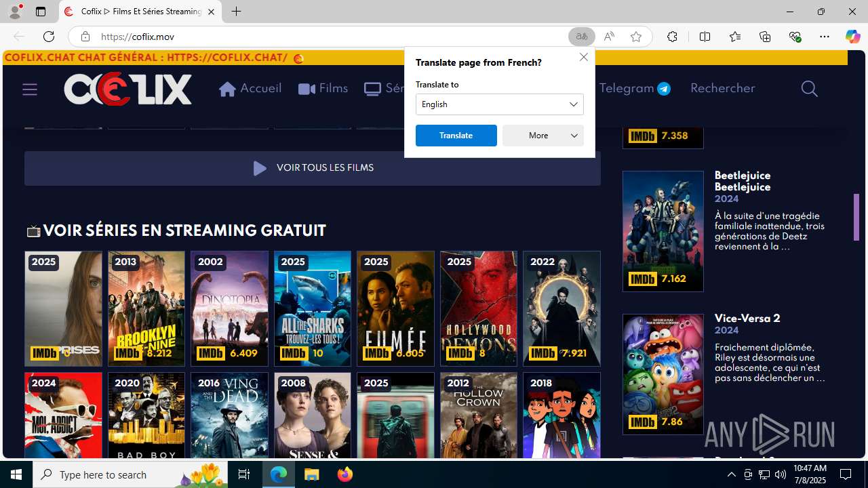Viewport: 868px width, 488px height.
Task: Open Browser essentials icon
Action: coord(795,37)
